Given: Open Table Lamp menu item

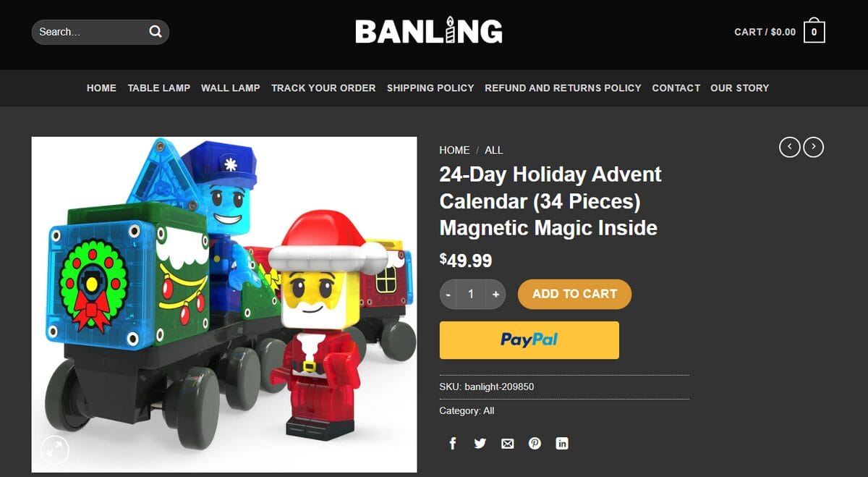Looking at the screenshot, I should (x=159, y=88).
